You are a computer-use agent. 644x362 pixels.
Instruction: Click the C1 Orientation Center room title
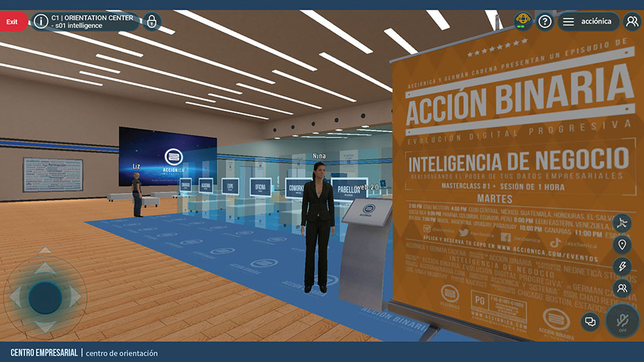(92, 22)
